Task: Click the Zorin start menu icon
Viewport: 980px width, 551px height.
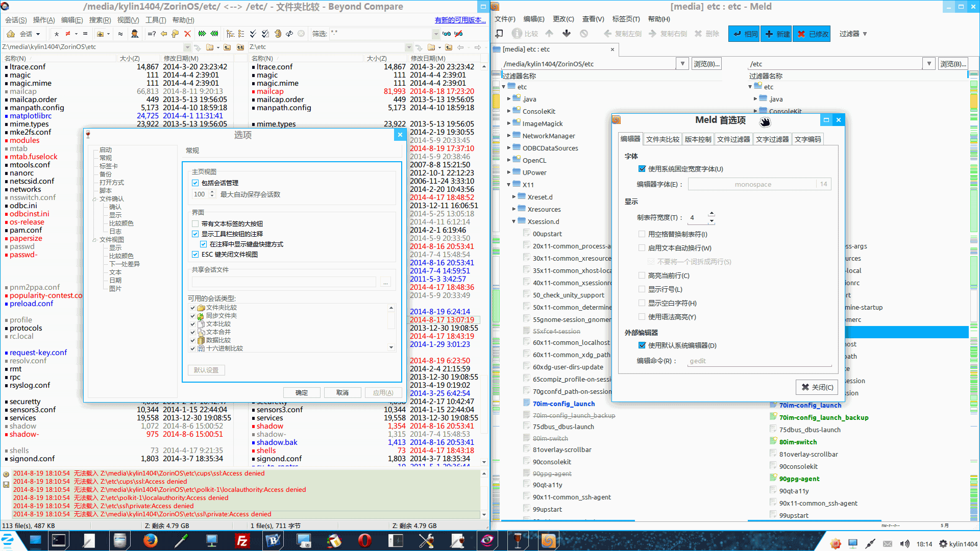Action: (8, 540)
